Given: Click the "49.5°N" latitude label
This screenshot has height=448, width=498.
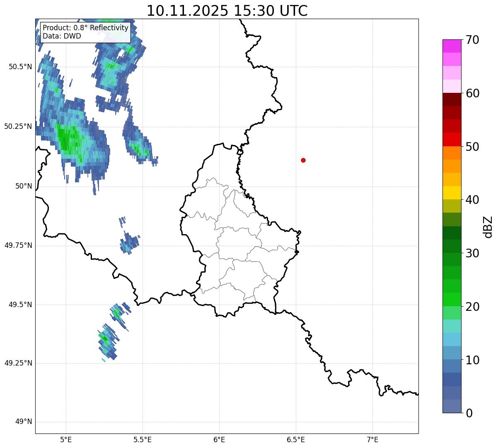Looking at the screenshot, I should (20, 305).
